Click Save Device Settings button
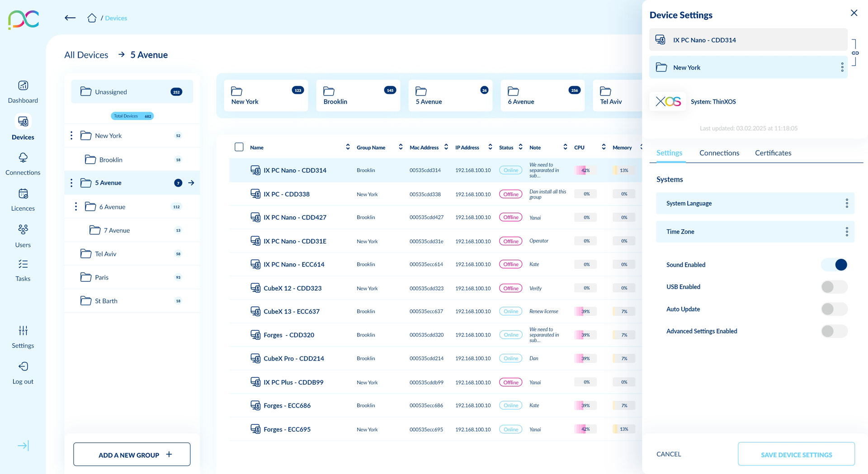Viewport: 868px width, 474px height. tap(796, 454)
